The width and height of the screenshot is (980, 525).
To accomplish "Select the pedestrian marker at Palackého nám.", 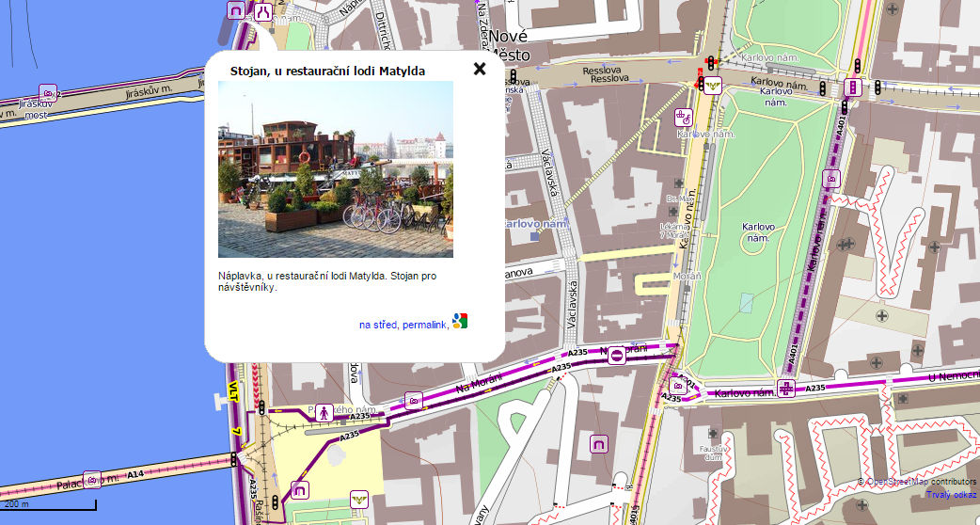I will click(324, 412).
